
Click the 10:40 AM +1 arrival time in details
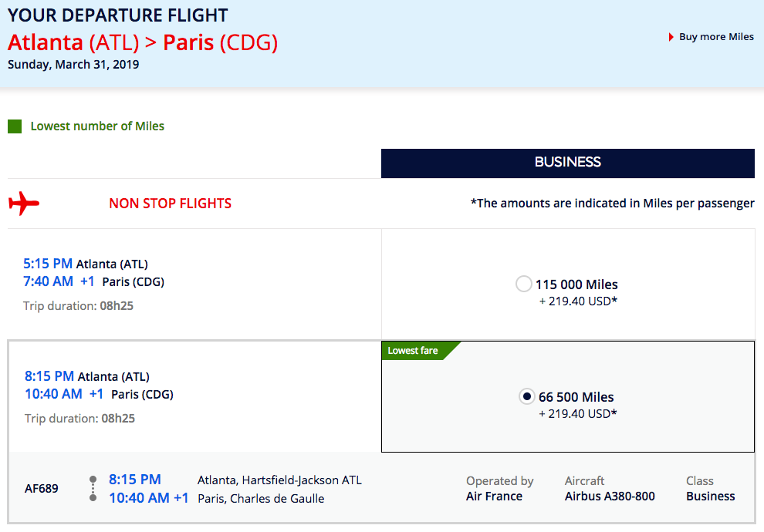coord(149,498)
